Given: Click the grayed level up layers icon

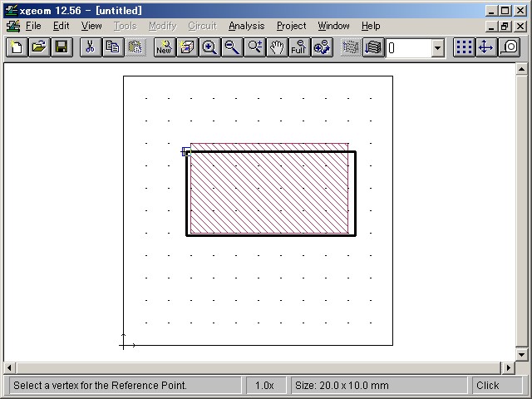Looking at the screenshot, I should click(x=351, y=47).
